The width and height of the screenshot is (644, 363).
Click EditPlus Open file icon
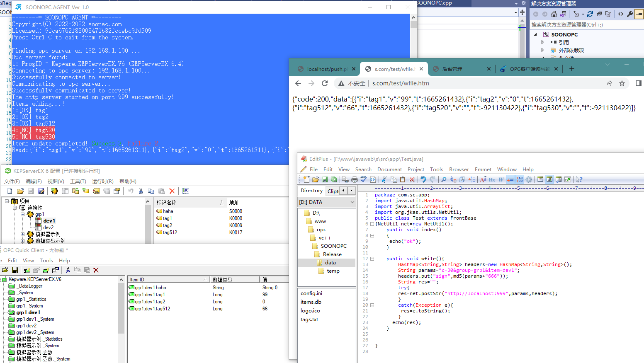pyautogui.click(x=316, y=179)
